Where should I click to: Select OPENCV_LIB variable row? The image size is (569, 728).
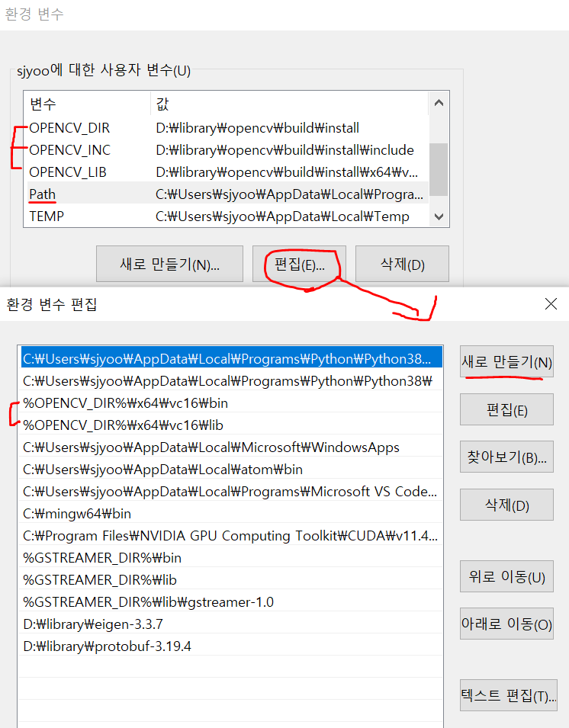click(226, 172)
